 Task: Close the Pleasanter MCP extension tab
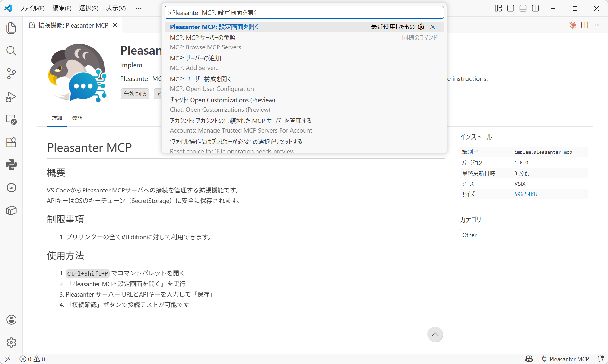pyautogui.click(x=115, y=25)
